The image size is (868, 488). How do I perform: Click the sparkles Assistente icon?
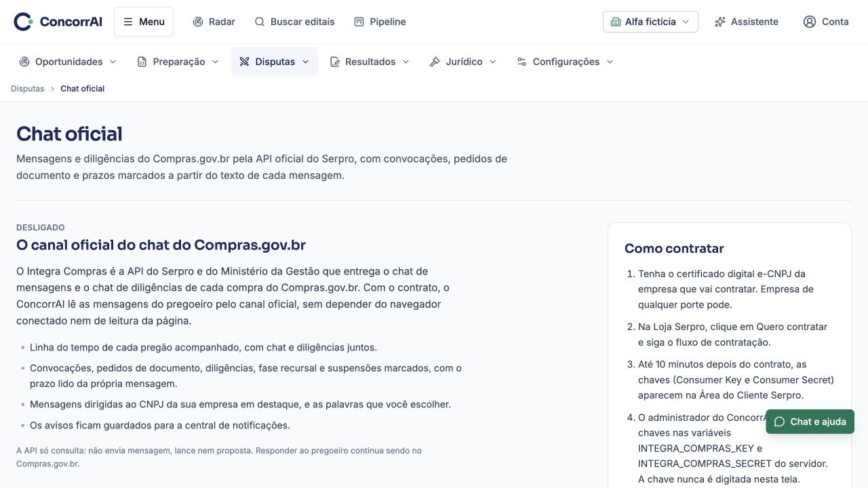(720, 22)
